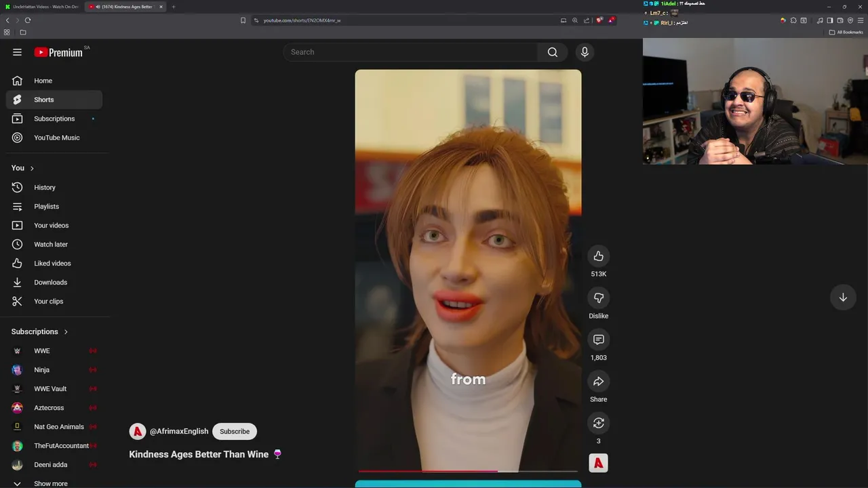Viewport: 868px width, 488px height.
Task: Open TheFutAccountant subscription
Action: (x=54, y=446)
